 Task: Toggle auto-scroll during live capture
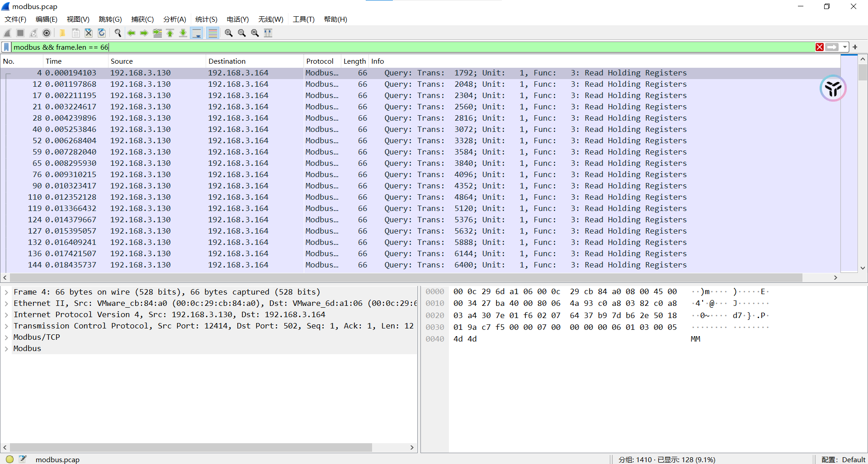click(197, 33)
